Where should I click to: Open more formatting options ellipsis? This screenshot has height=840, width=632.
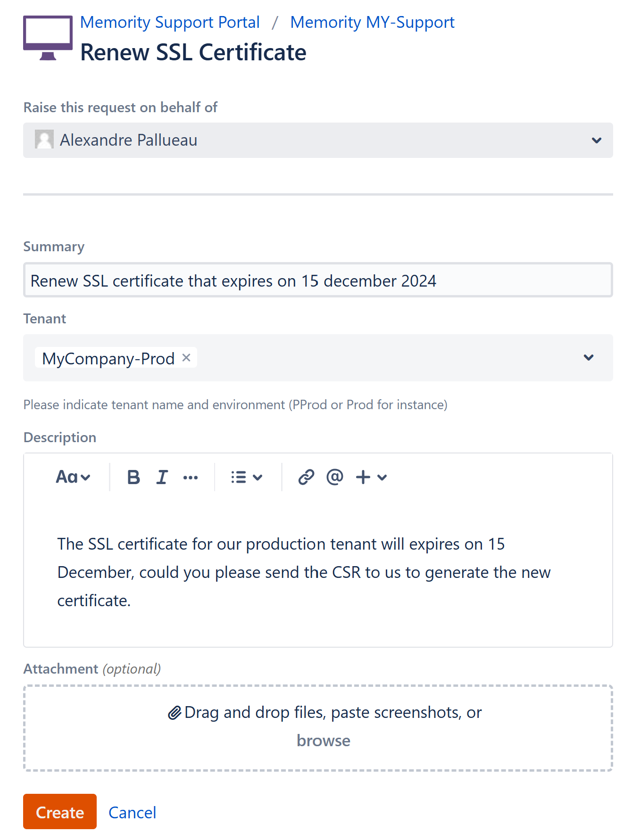click(x=191, y=478)
